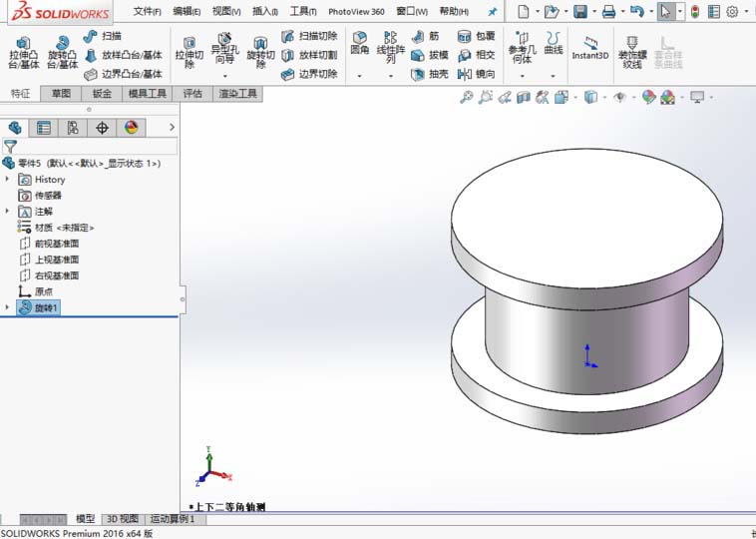756x539 pixels.
Task: Switch to the DimXpertManager crosshair tab
Action: (x=102, y=128)
